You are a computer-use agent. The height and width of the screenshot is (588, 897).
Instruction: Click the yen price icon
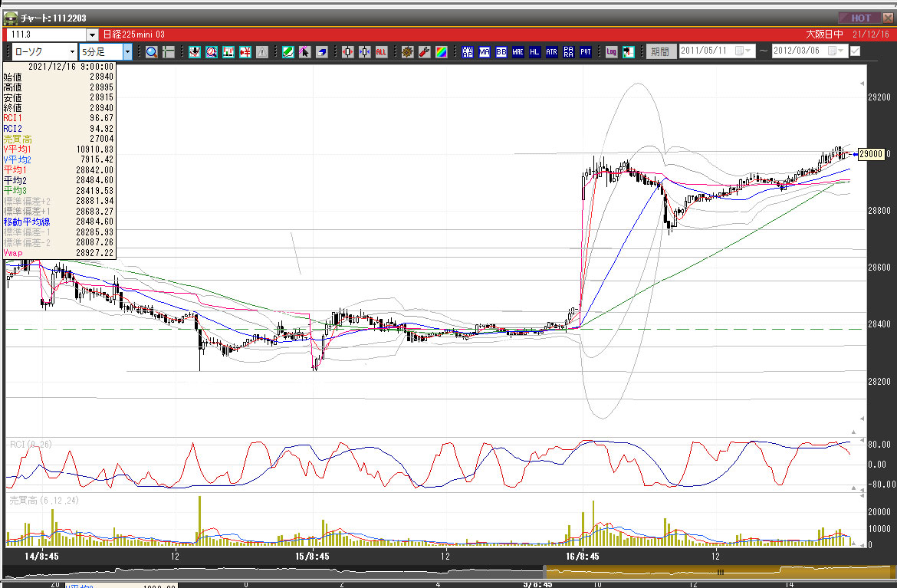[245, 52]
